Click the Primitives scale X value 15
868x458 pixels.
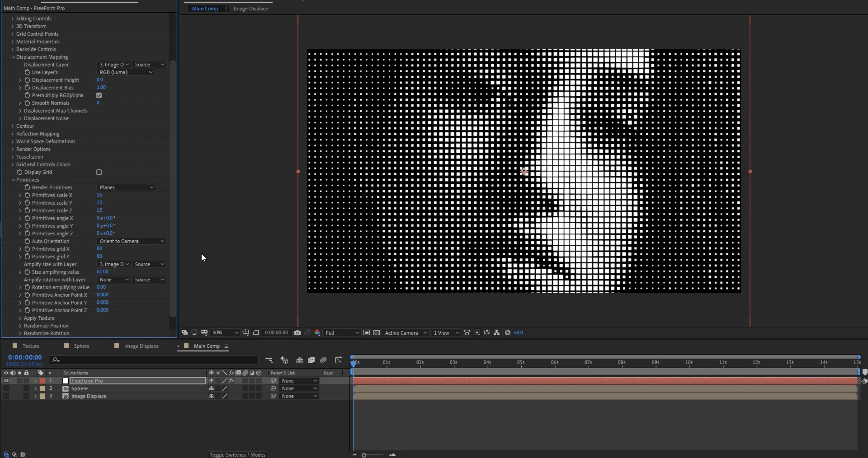tap(99, 195)
